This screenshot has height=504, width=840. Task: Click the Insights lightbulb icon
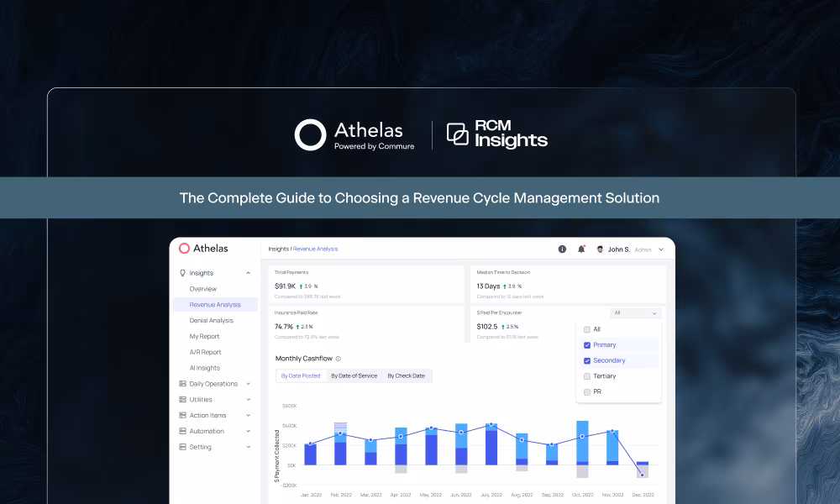click(x=182, y=273)
